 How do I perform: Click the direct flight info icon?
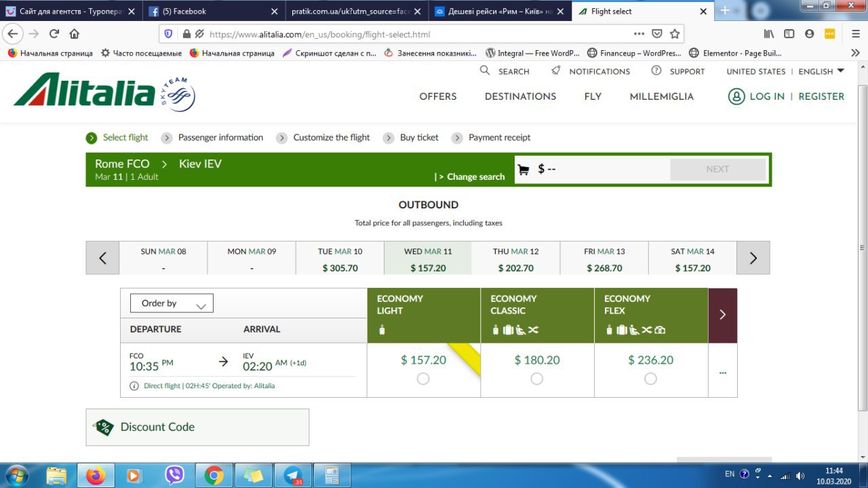click(134, 386)
